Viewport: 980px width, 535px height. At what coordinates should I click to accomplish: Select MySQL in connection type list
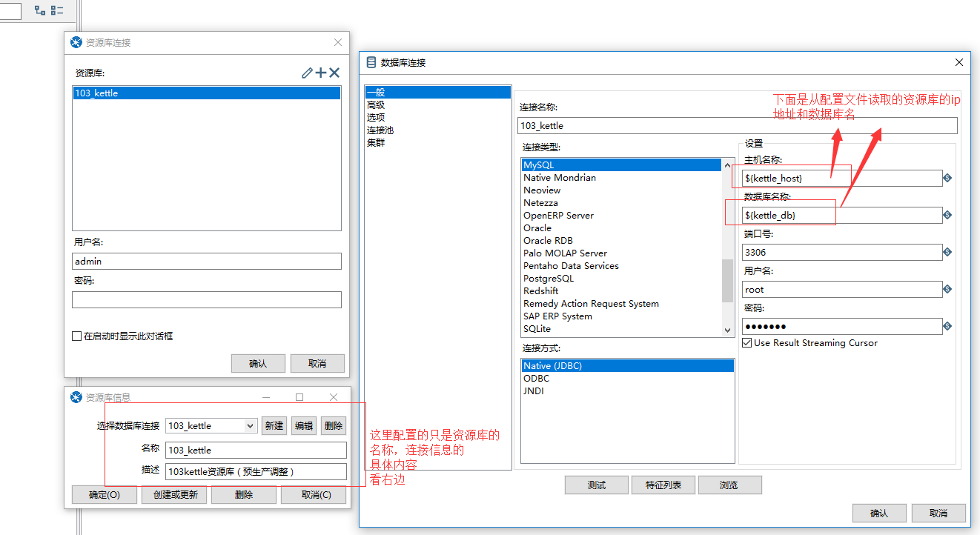click(621, 165)
